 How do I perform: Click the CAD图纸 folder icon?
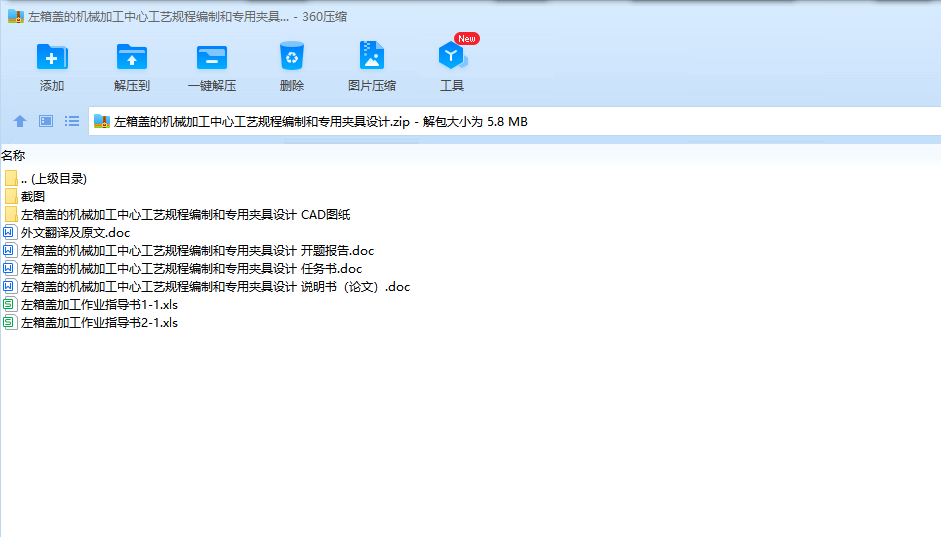point(11,214)
